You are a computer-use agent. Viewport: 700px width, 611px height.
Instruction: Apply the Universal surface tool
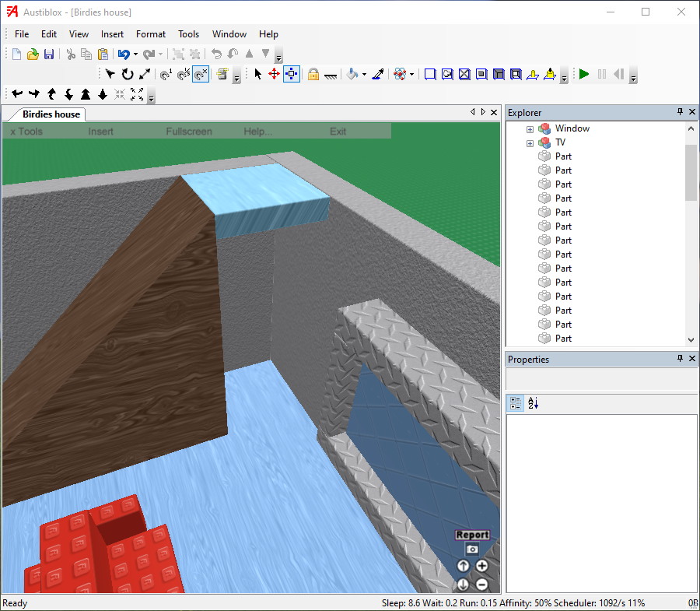516,74
